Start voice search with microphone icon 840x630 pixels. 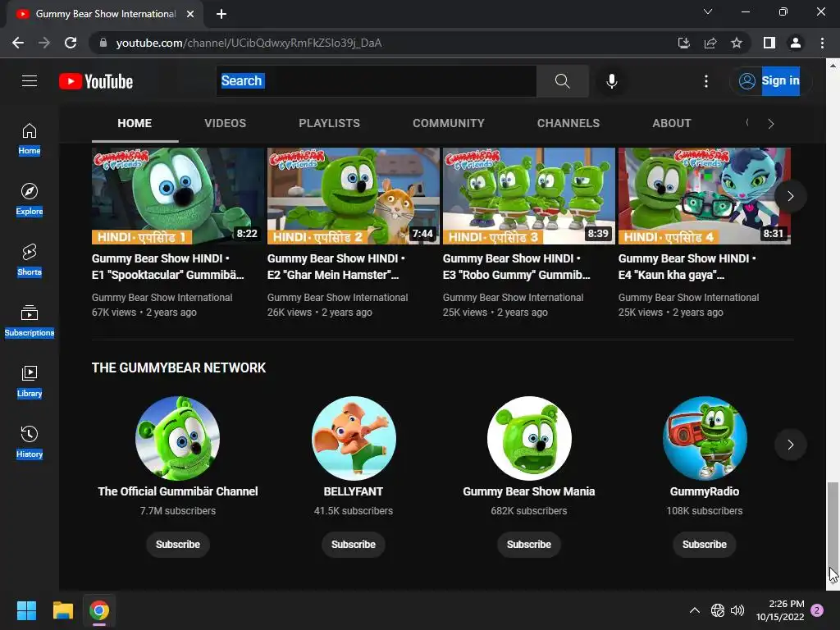click(x=611, y=81)
